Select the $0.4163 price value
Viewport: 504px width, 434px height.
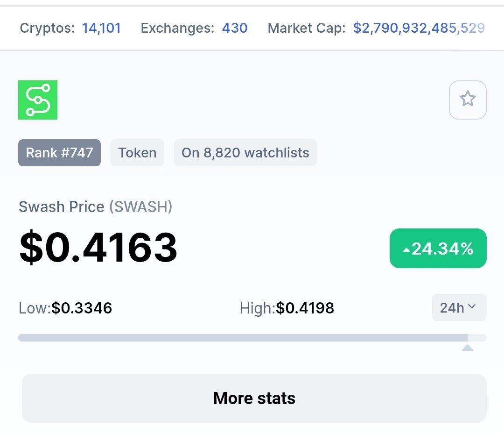98,248
